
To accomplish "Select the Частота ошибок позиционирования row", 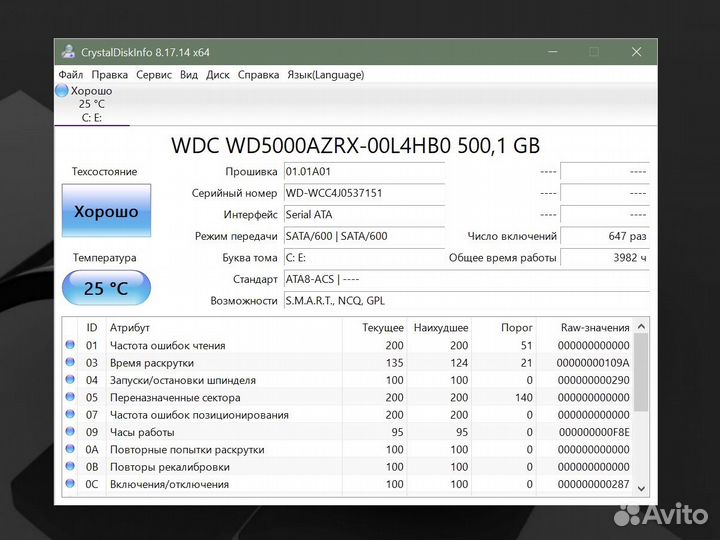I will point(348,415).
